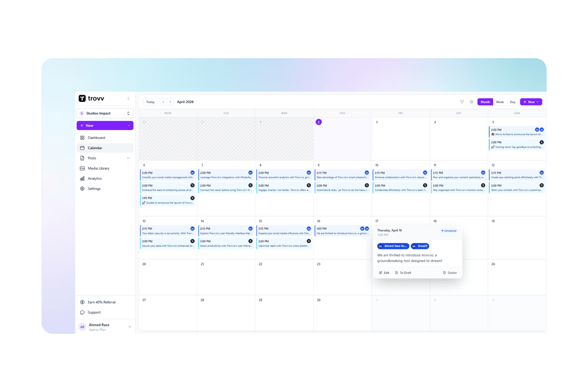Viewport: 588px width, 392px height.
Task: Click the Settings gear in the sidebar
Action: click(x=82, y=188)
